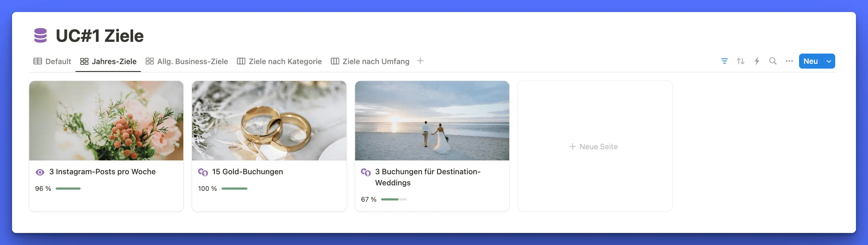868x245 pixels.
Task: Open automations lightning bolt icon
Action: click(757, 61)
